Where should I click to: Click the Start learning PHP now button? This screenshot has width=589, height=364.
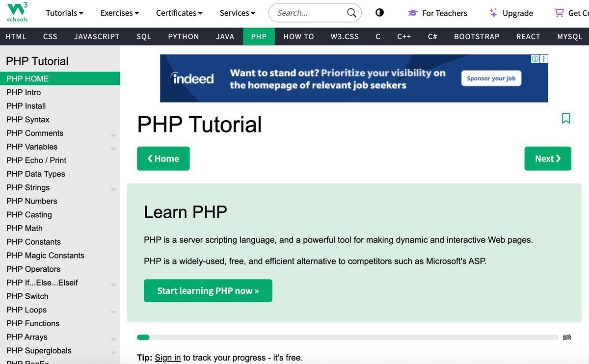point(208,290)
